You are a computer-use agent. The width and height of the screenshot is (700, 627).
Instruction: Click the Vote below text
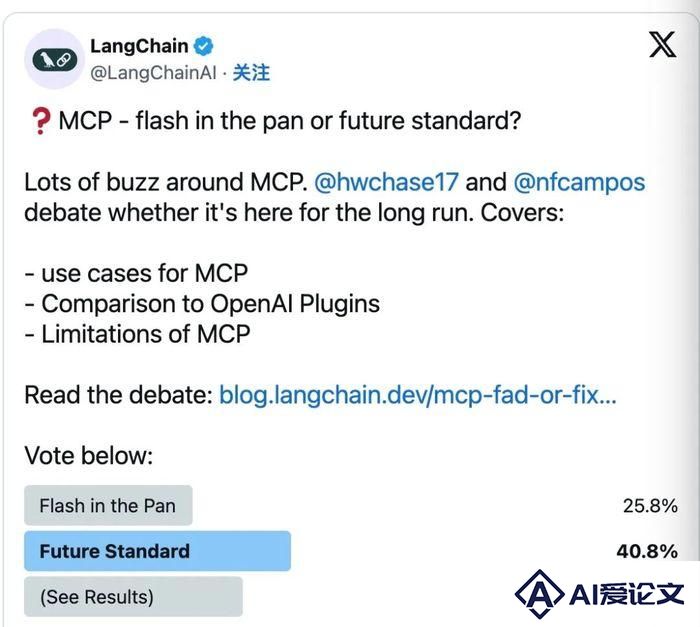(x=88, y=456)
